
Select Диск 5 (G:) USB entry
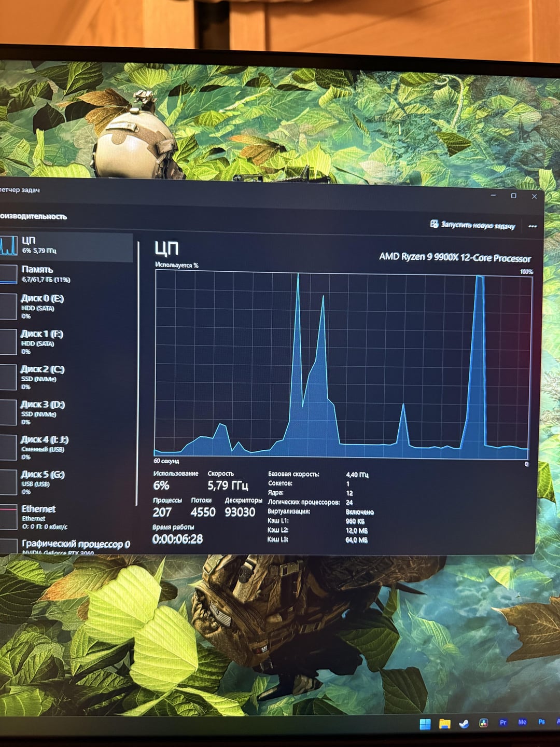click(x=66, y=482)
